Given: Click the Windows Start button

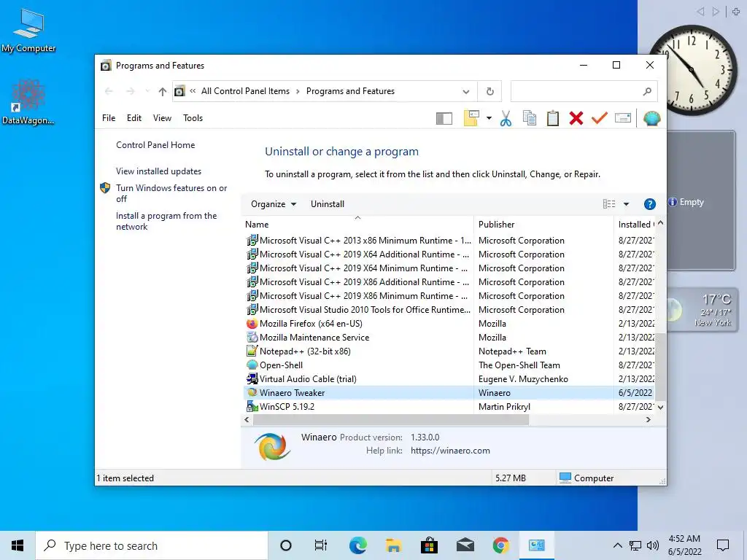Looking at the screenshot, I should (x=18, y=545).
